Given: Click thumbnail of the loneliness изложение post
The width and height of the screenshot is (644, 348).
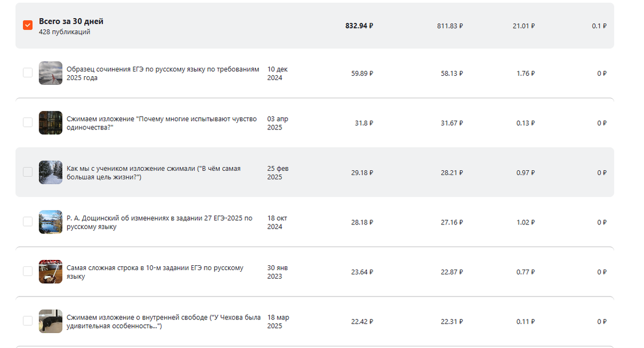Looking at the screenshot, I should click(50, 123).
